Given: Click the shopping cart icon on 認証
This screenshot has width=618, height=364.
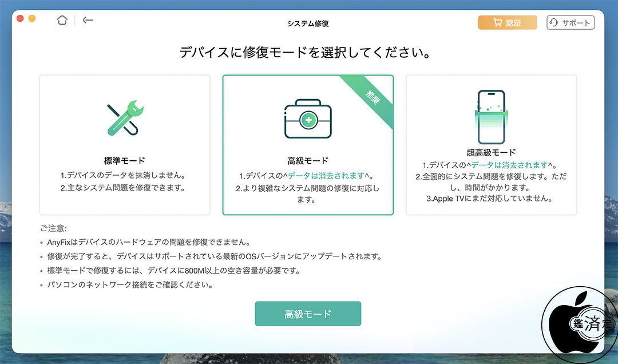Looking at the screenshot, I should click(x=497, y=23).
